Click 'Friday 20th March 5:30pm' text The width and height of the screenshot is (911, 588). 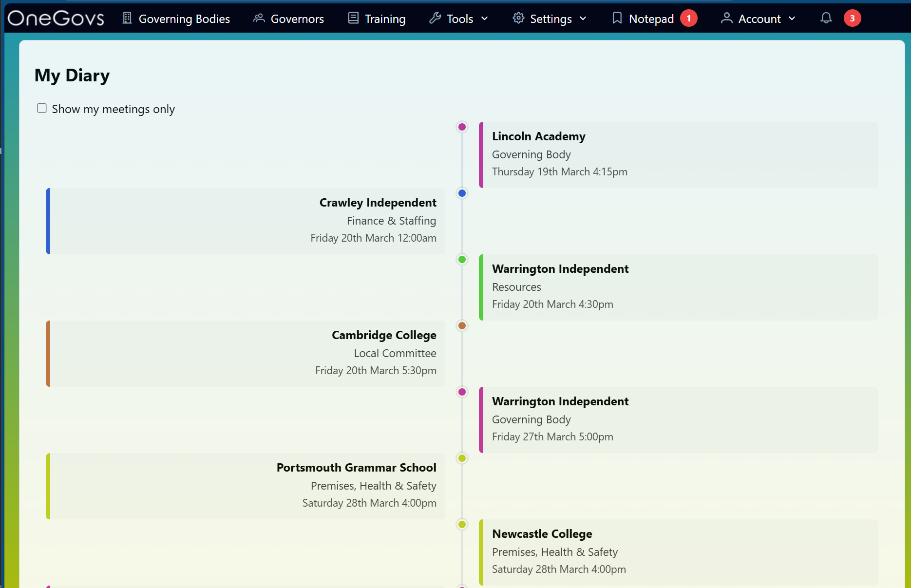tap(376, 371)
